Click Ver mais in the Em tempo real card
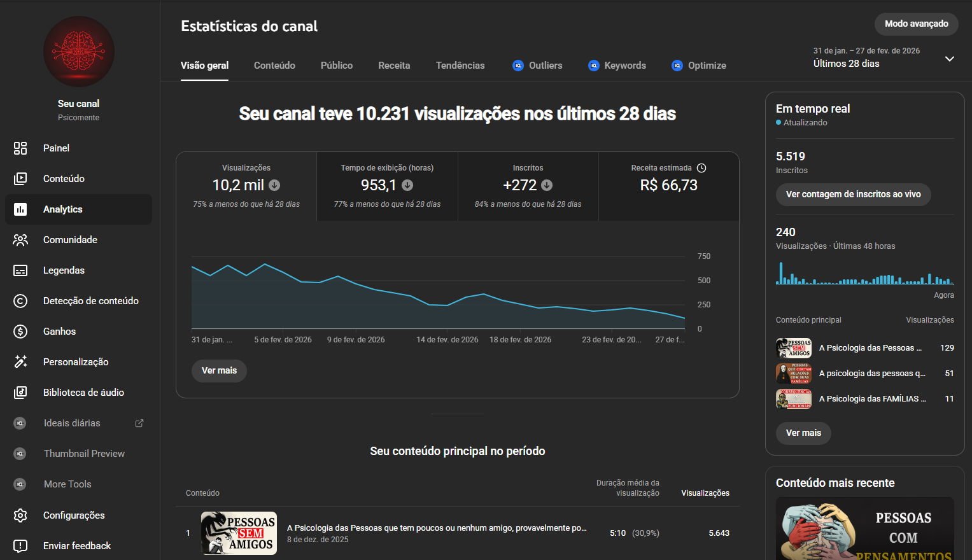Image resolution: width=972 pixels, height=560 pixels. tap(803, 433)
